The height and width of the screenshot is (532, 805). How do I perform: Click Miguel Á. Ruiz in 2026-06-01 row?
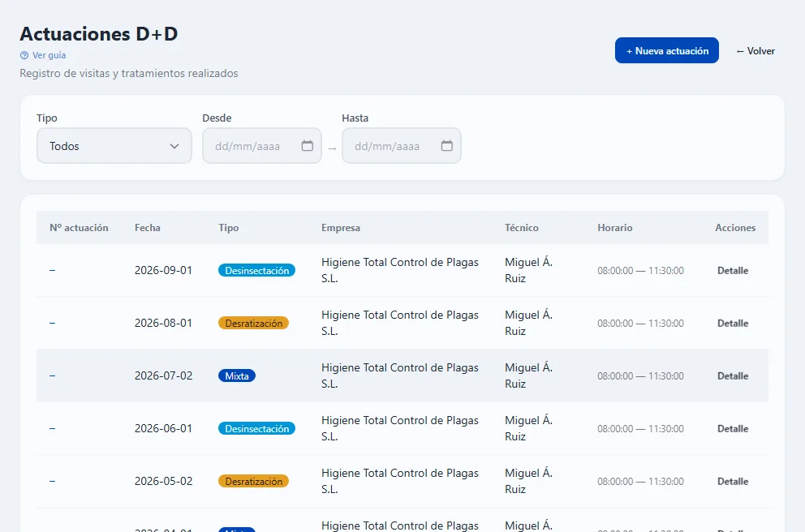[x=529, y=429]
